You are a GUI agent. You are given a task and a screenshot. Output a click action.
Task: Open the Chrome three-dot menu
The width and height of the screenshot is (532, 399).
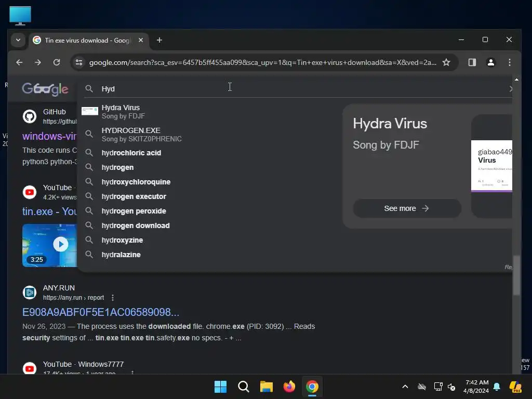tap(509, 62)
